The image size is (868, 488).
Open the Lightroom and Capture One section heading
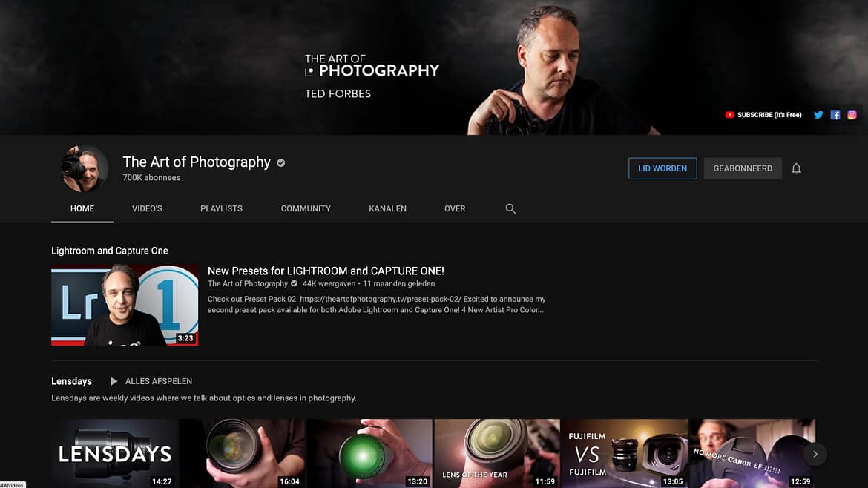pos(110,251)
